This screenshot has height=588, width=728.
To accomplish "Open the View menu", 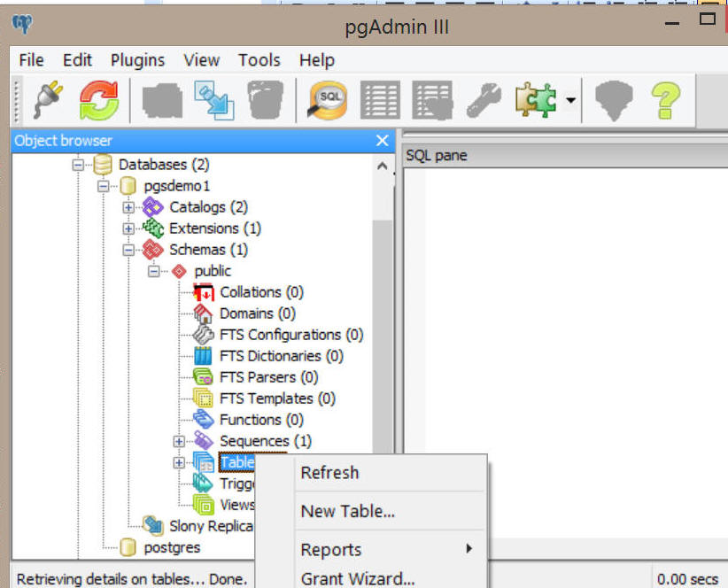I will (202, 60).
